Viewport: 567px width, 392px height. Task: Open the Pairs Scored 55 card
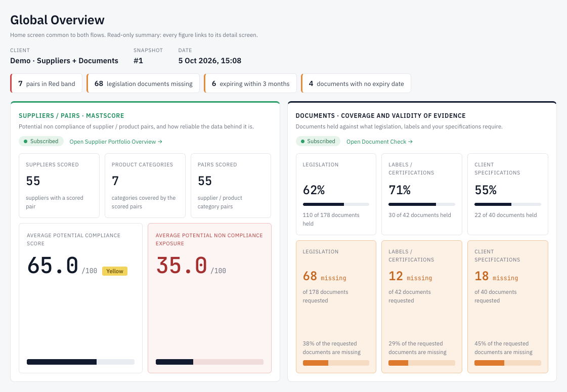pyautogui.click(x=231, y=186)
